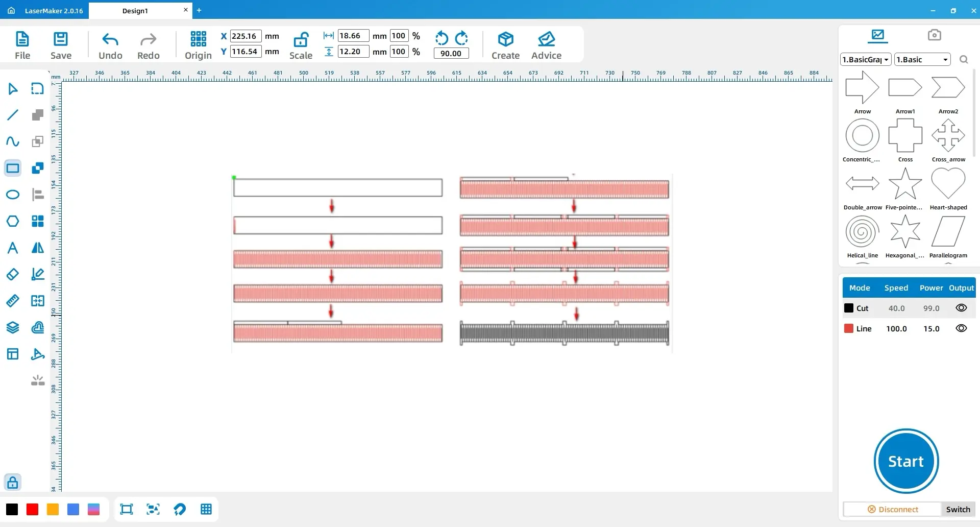Click the rotate clockwise icon
This screenshot has width=980, height=527.
pyautogui.click(x=461, y=38)
